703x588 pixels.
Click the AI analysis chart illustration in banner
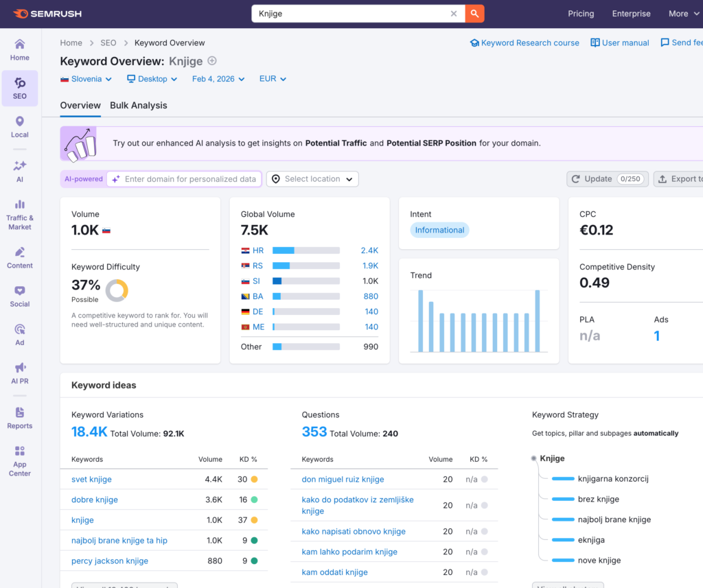[79, 143]
